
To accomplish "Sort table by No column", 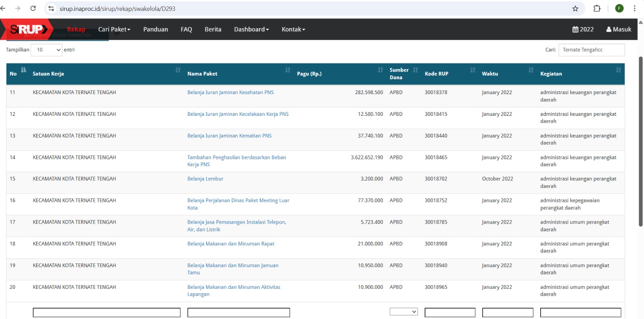I will click(x=23, y=70).
